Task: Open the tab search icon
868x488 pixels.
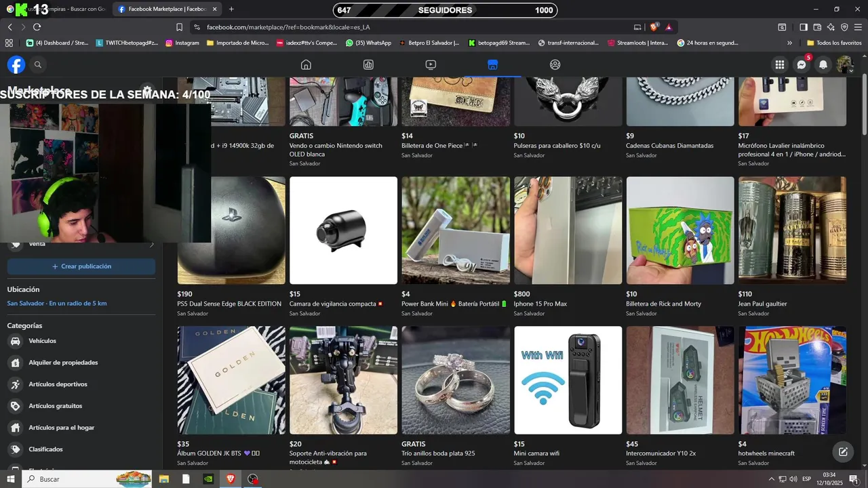Action: pyautogui.click(x=782, y=27)
